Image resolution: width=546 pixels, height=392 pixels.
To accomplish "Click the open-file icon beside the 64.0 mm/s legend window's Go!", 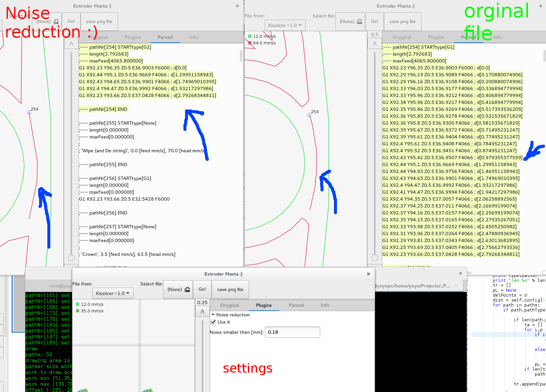I will pyautogui.click(x=359, y=21).
